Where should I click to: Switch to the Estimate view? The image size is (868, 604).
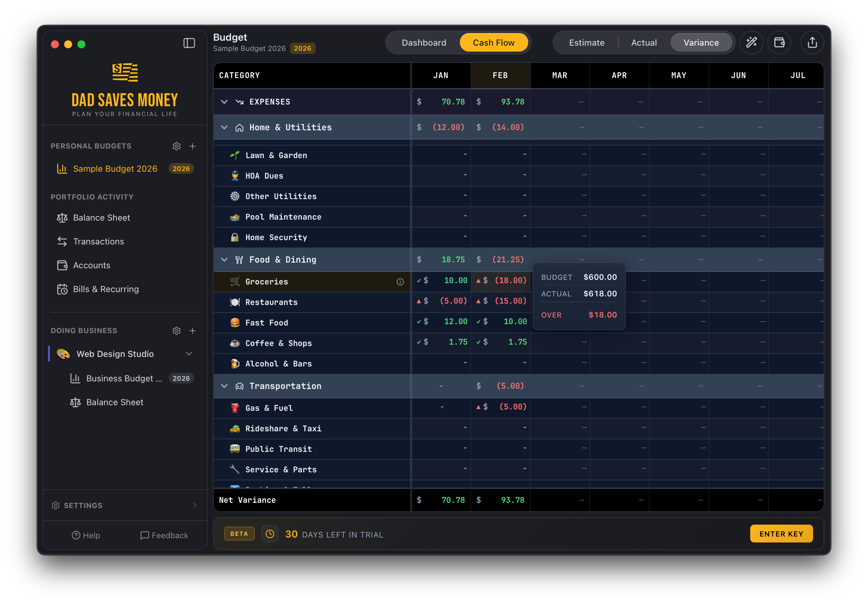(586, 42)
